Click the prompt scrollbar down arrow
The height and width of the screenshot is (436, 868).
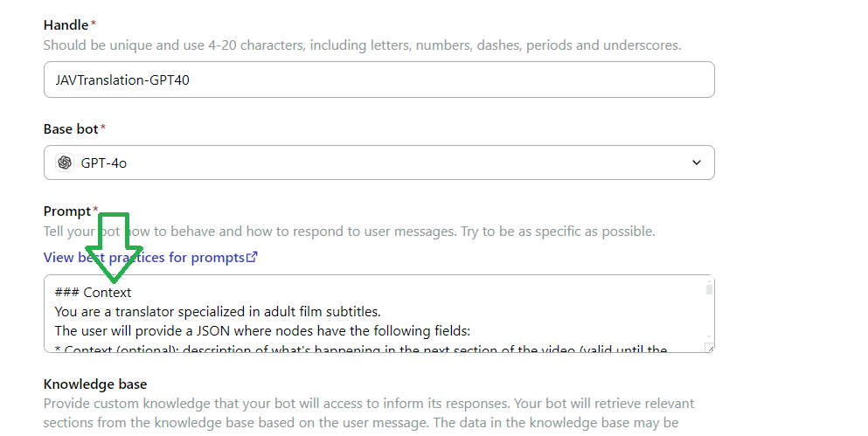[x=709, y=337]
